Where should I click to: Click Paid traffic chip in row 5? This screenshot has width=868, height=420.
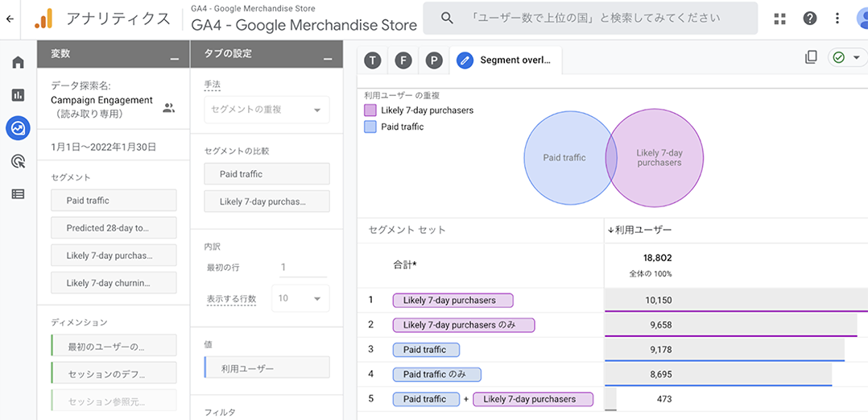click(x=426, y=399)
